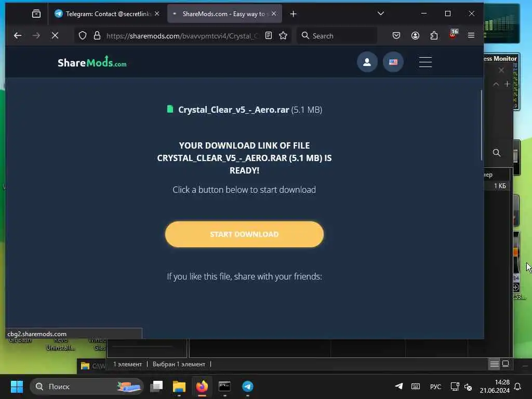Open the Windows Start menu

[x=17, y=387]
